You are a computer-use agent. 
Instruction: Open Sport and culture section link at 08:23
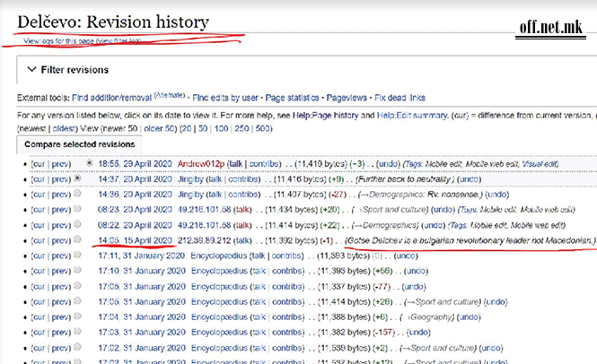pos(392,210)
